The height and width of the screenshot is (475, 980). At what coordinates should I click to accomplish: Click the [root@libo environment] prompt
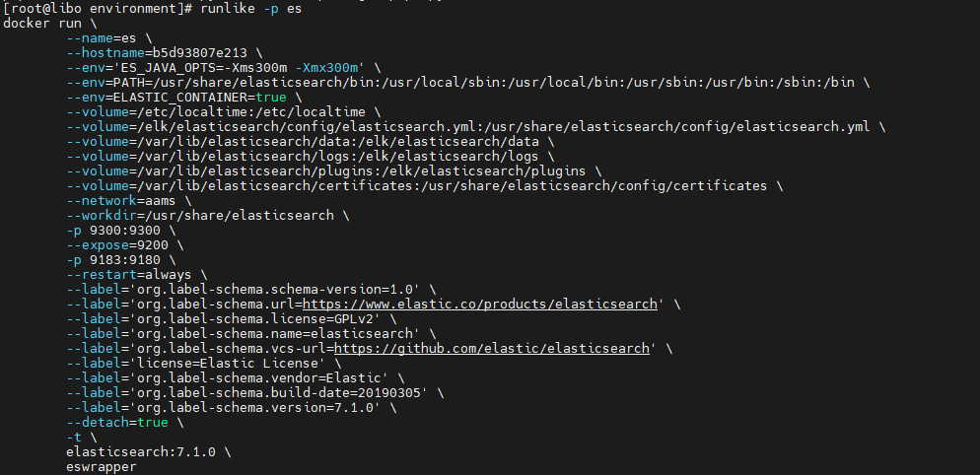(97, 9)
